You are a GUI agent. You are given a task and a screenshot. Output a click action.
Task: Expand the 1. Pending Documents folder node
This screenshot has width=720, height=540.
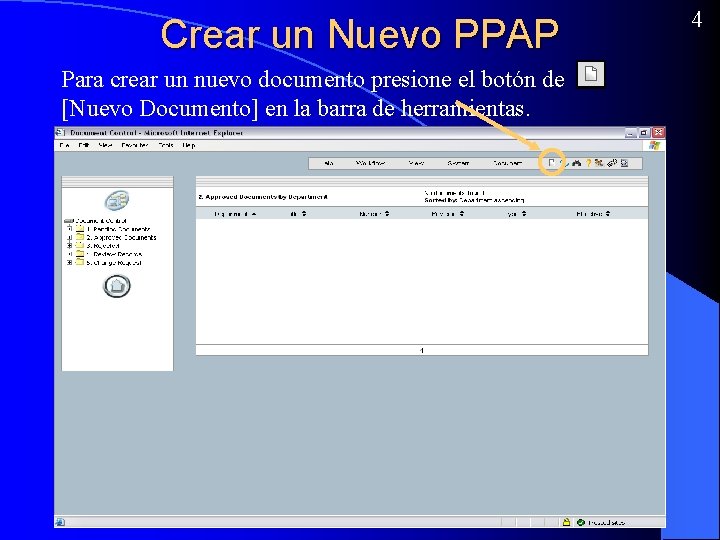70,229
